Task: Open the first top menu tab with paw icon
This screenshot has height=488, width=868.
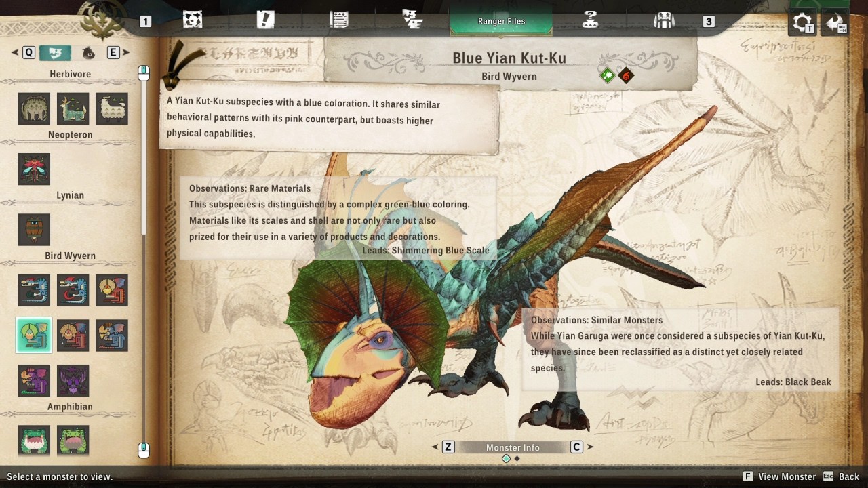Action: pyautogui.click(x=193, y=20)
